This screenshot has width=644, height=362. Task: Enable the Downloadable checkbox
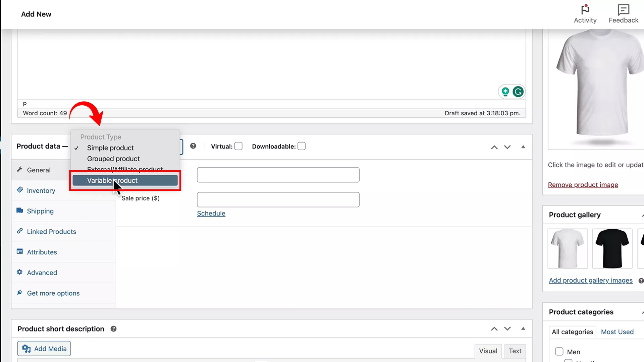pyautogui.click(x=301, y=146)
